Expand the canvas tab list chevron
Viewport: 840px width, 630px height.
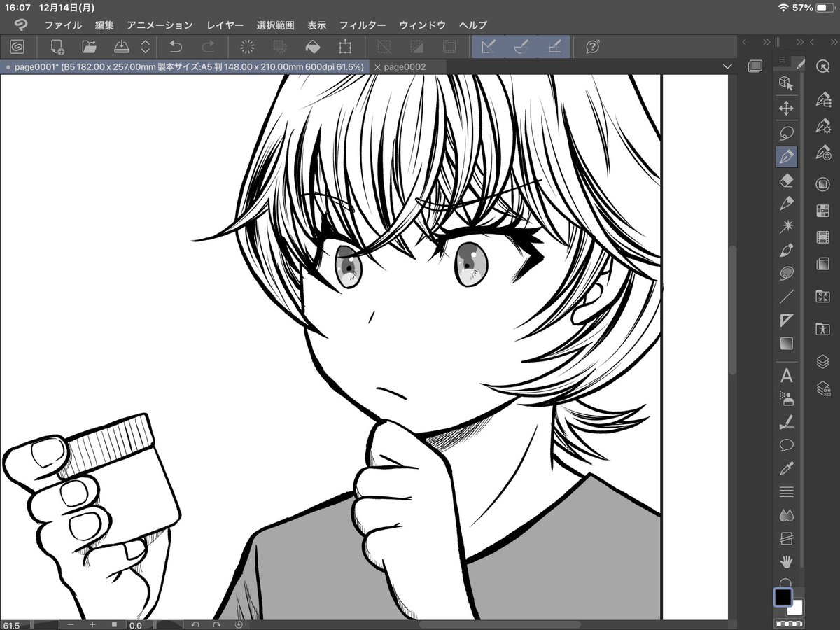coord(727,66)
